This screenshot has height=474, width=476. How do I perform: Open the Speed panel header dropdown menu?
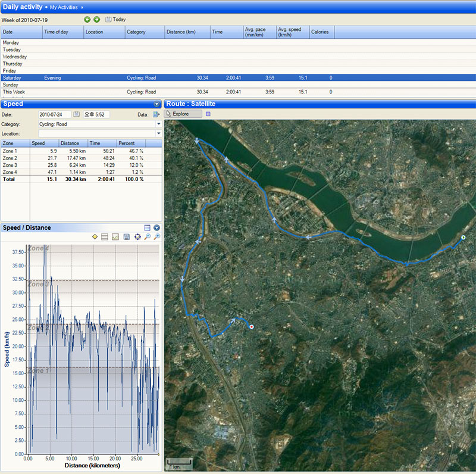coord(156,104)
